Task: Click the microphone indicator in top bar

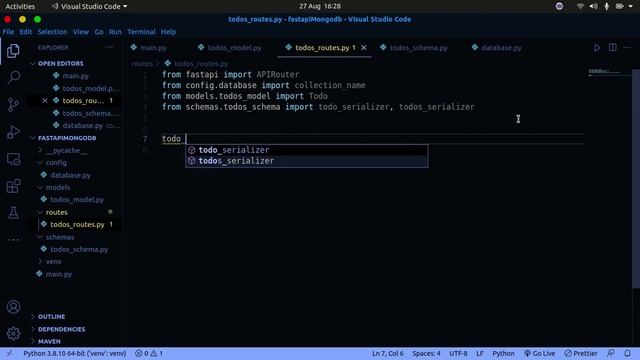Action: coord(607,6)
